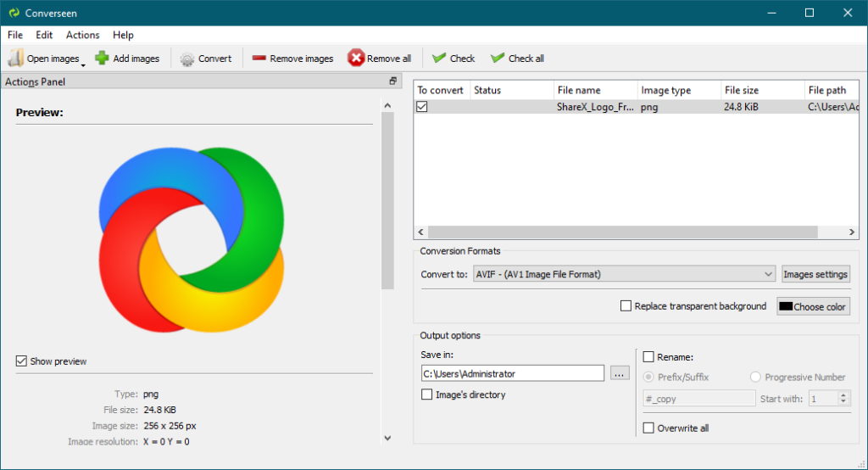The width and height of the screenshot is (868, 470).
Task: Toggle the Show preview checkbox
Action: point(21,361)
